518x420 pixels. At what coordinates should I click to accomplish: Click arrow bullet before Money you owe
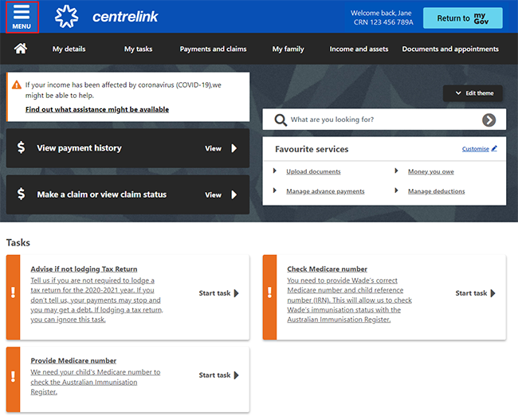click(396, 171)
